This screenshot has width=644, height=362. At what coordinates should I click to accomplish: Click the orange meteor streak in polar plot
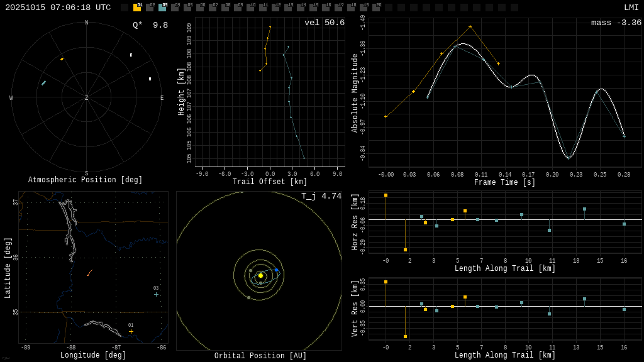pyautogui.click(x=62, y=59)
